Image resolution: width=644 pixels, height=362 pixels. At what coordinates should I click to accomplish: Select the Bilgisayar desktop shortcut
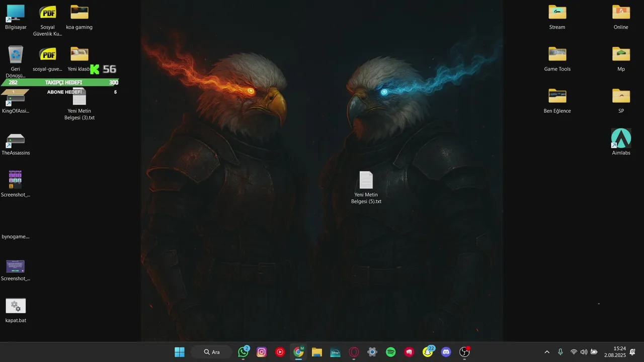pos(16,17)
